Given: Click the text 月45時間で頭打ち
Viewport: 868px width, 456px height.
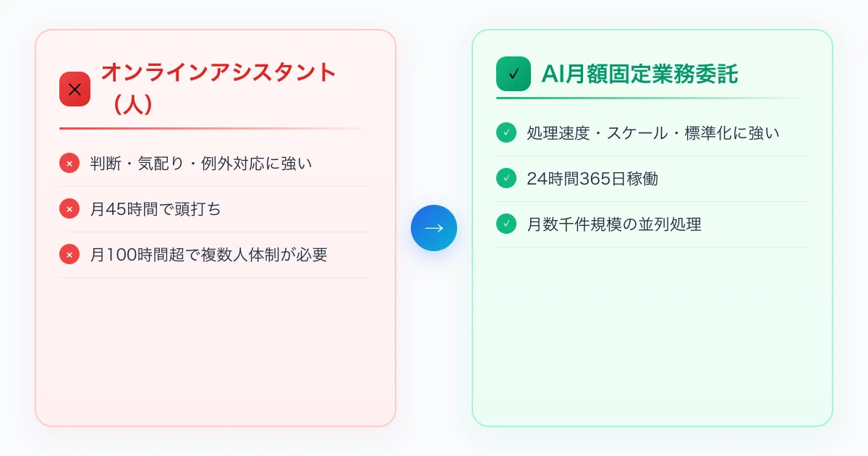Looking at the screenshot, I should point(156,209).
